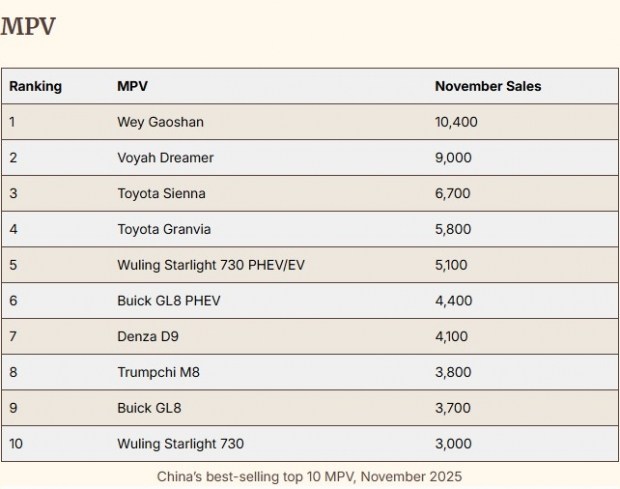
Task: Click the November Sales column header
Action: [488, 86]
